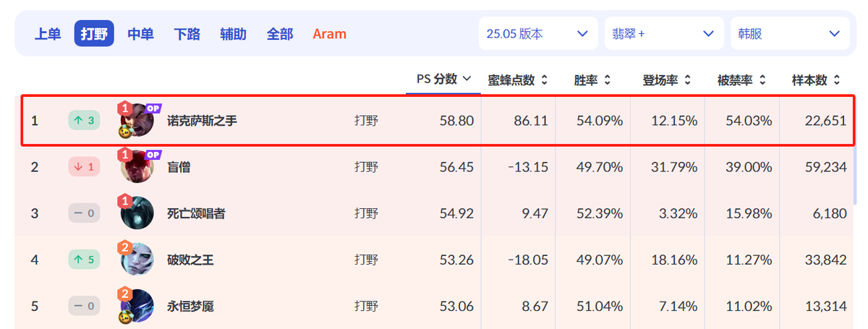Click the red down-1 rank change badge
868x329 pixels.
pos(84,166)
